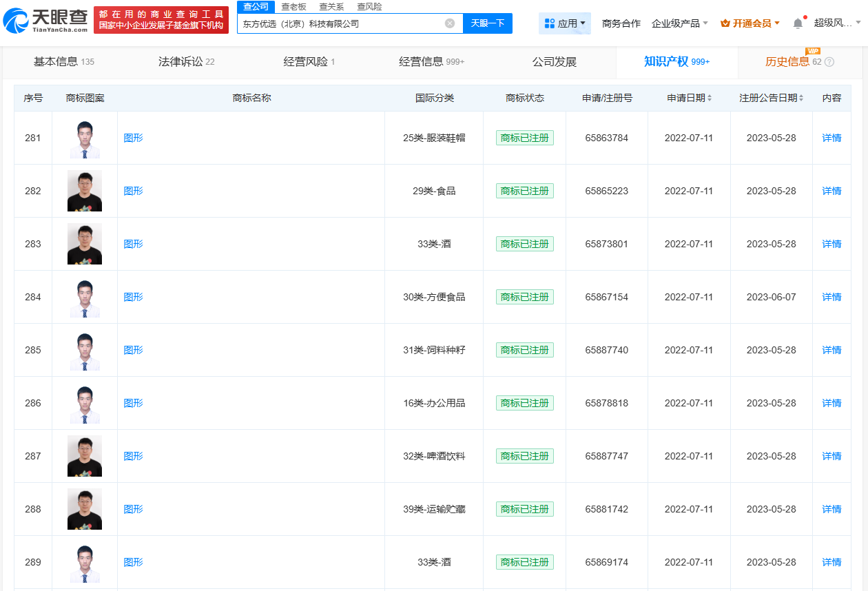Viewport: 868px width, 591px height.
Task: Open the notification bell icon
Action: click(798, 23)
